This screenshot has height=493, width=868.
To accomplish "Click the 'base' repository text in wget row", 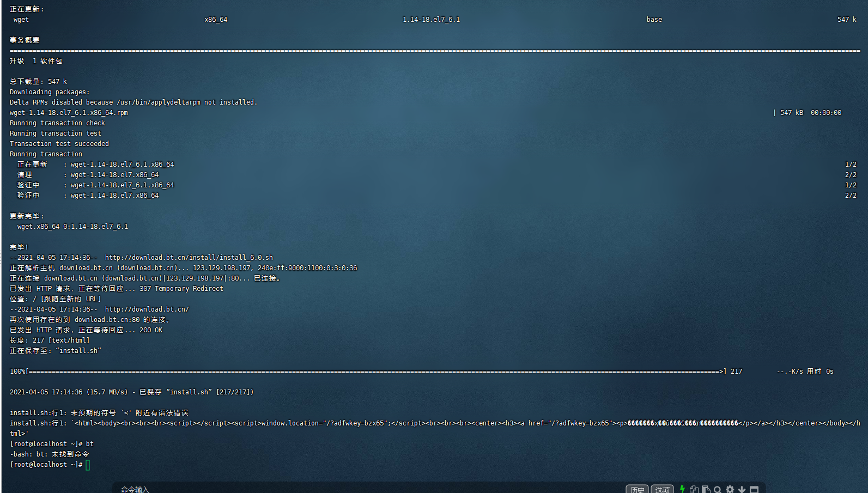I will click(654, 20).
